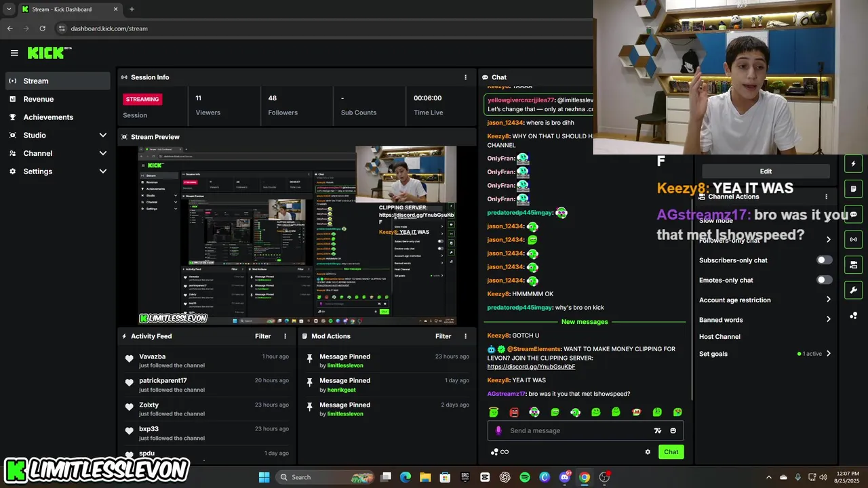Select Revenue in the sidebar

57,99
